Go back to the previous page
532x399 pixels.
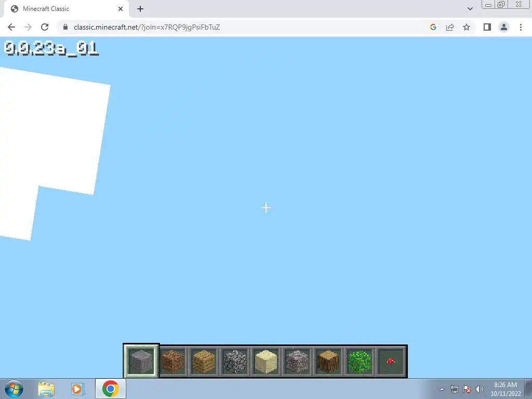(11, 27)
